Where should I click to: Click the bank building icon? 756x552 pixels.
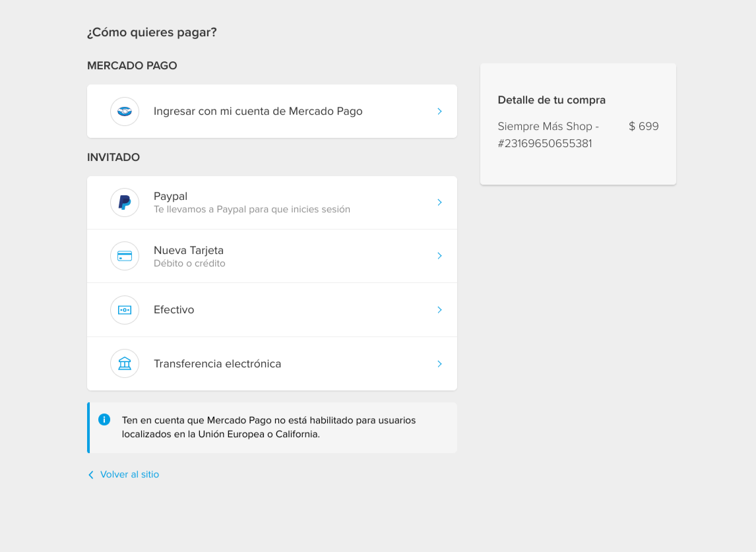[x=125, y=363]
